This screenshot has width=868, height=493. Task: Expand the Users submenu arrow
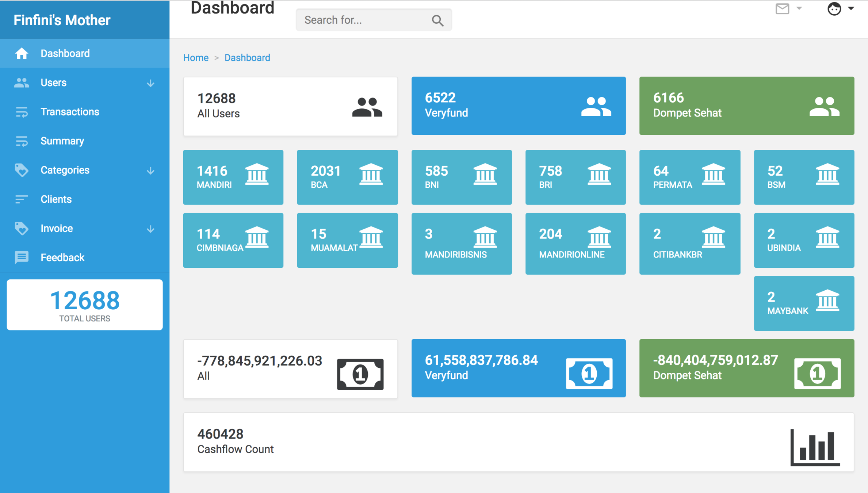pos(150,83)
